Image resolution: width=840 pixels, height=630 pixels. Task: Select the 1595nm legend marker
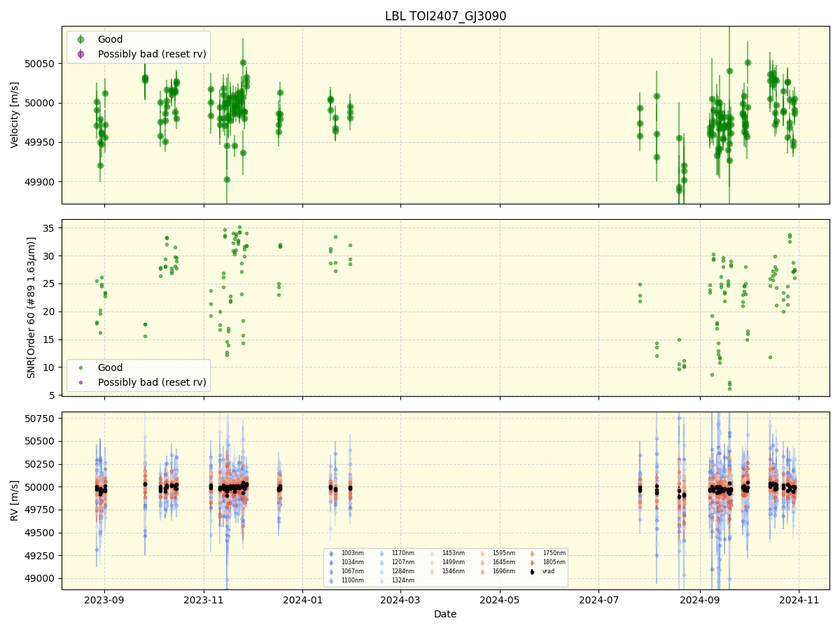[481, 552]
